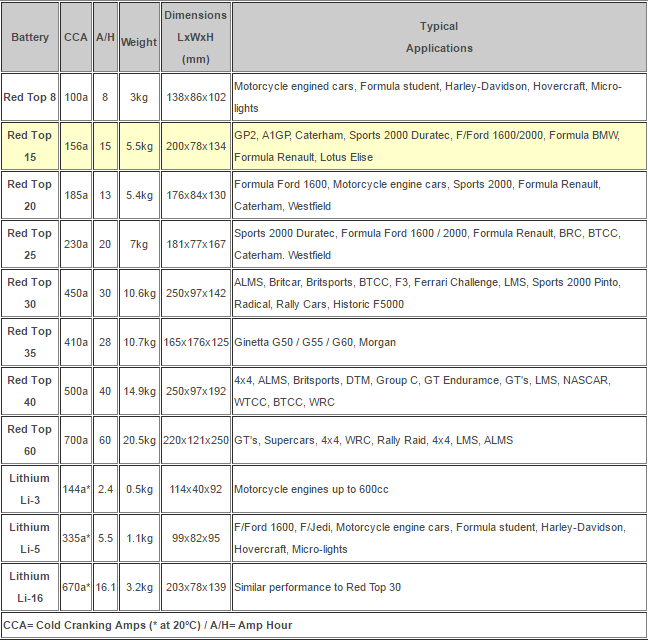The height and width of the screenshot is (640, 648).
Task: Click the '450a' CCA value
Action: pos(76,293)
